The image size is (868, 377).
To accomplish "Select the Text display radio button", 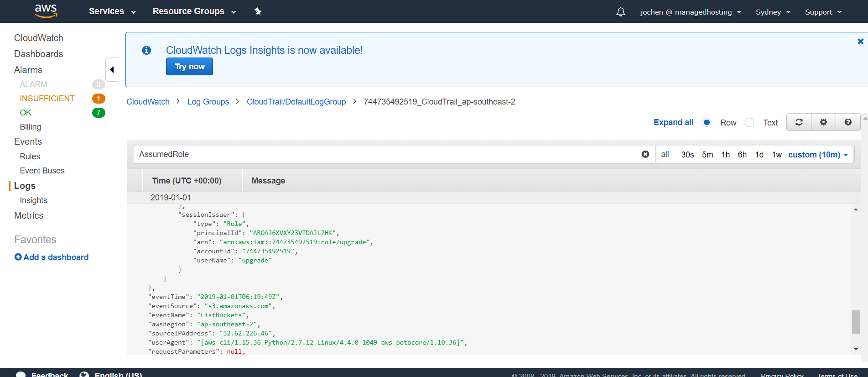I will point(749,122).
